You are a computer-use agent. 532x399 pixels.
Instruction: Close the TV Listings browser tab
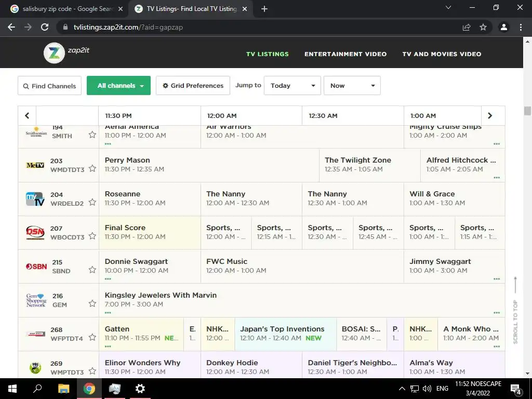point(245,9)
